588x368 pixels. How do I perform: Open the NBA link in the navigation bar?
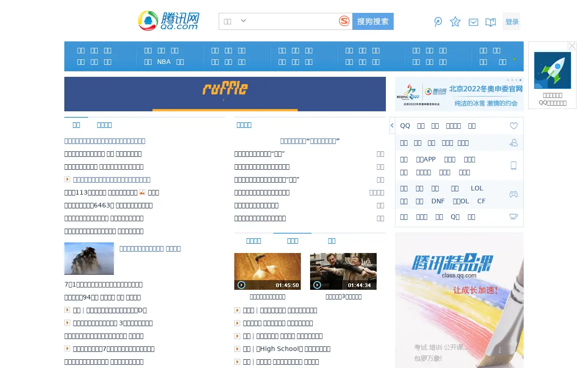[164, 62]
